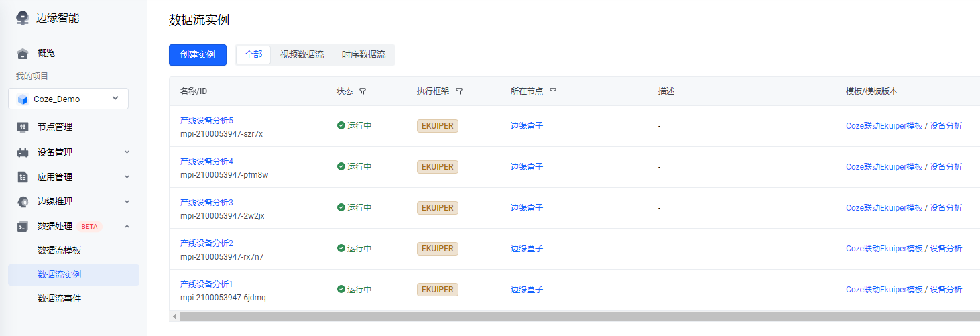Click the horizontal scrollbar under the table

coord(576,316)
